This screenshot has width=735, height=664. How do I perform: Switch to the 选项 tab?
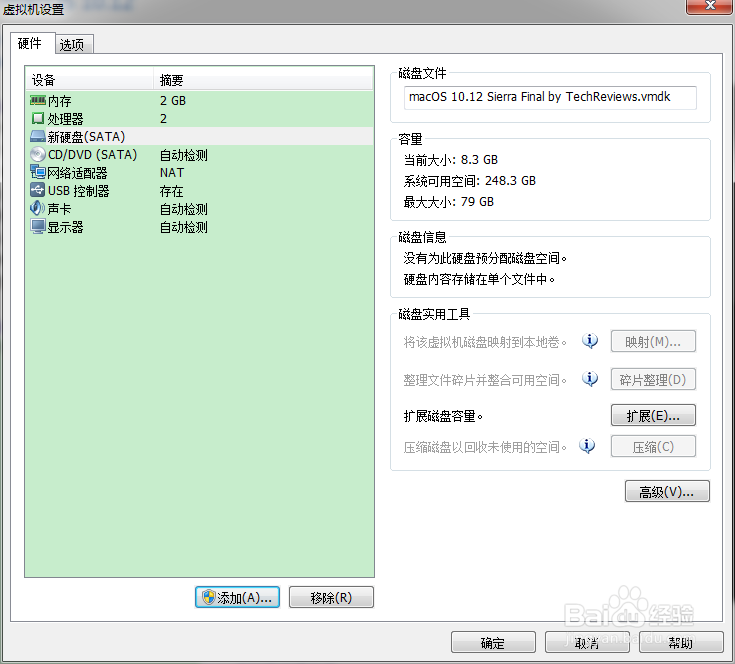pyautogui.click(x=74, y=45)
